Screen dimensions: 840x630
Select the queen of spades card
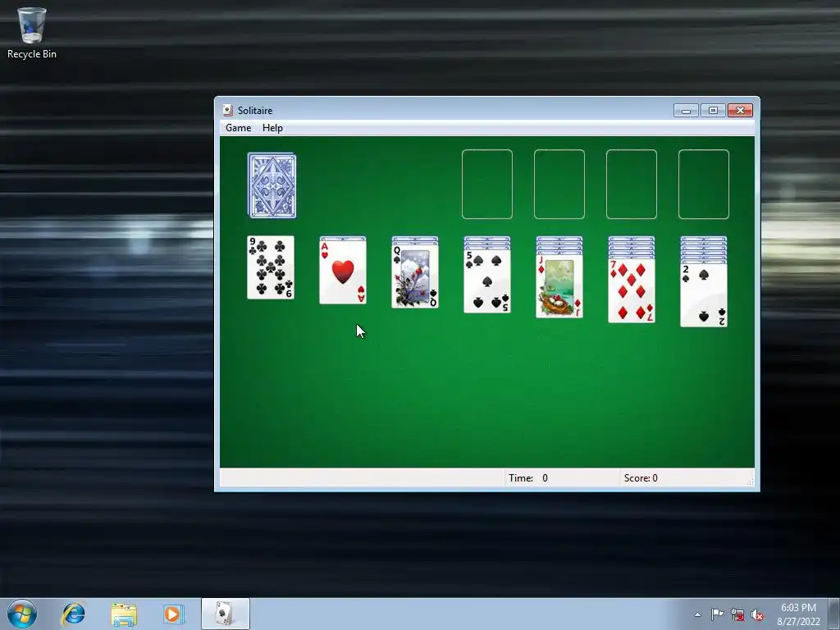click(415, 276)
